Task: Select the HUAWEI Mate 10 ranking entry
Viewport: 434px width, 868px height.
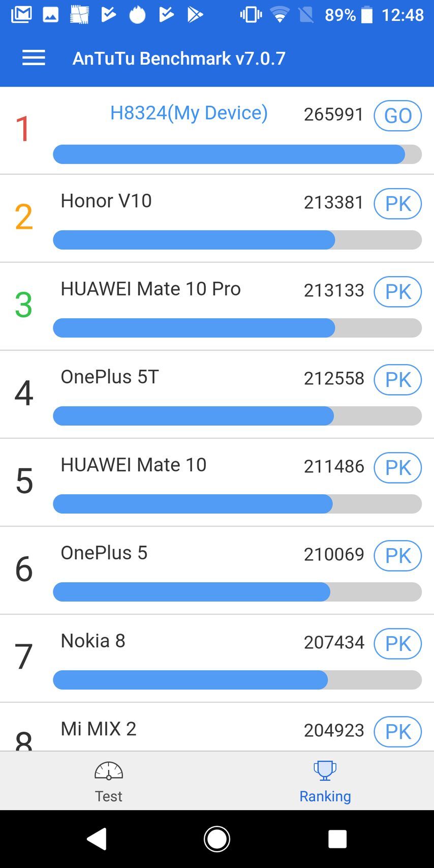Action: point(134,465)
